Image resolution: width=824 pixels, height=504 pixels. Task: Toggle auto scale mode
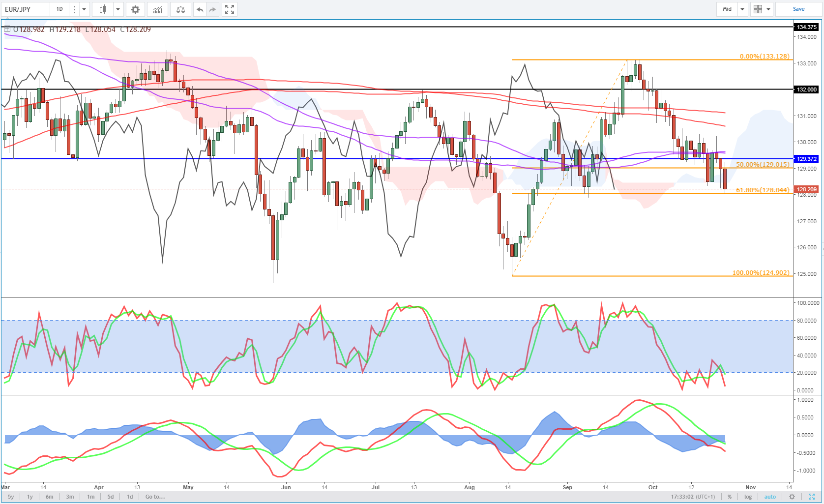click(770, 497)
